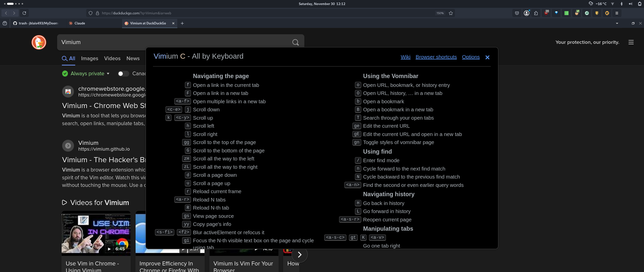The width and height of the screenshot is (644, 272).
Task: Open the Wiki link in Vimium help
Action: click(406, 57)
